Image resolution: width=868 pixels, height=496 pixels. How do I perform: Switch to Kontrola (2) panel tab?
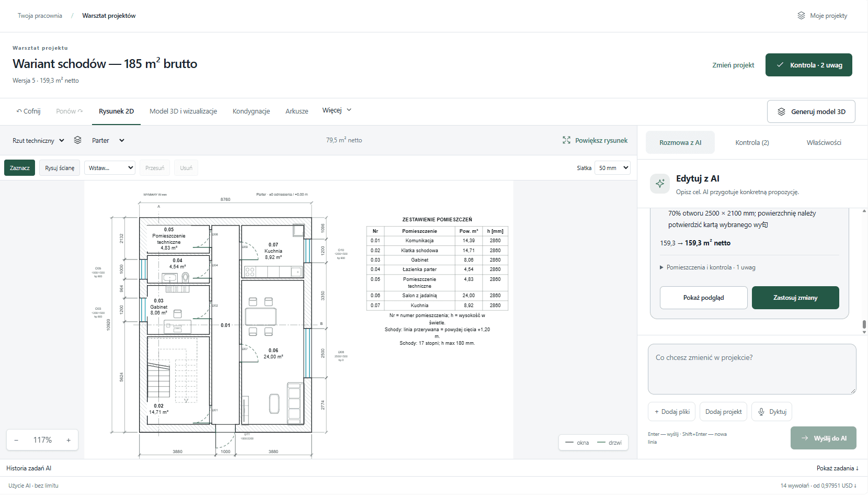pos(752,142)
